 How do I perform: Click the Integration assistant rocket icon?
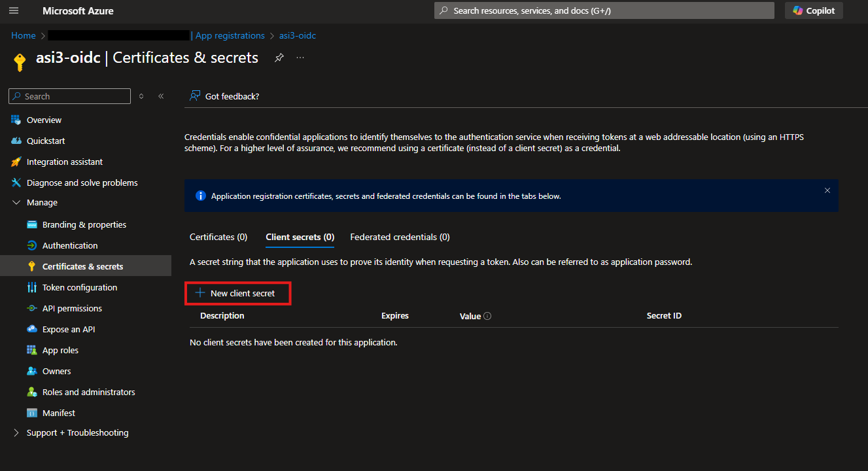16,162
